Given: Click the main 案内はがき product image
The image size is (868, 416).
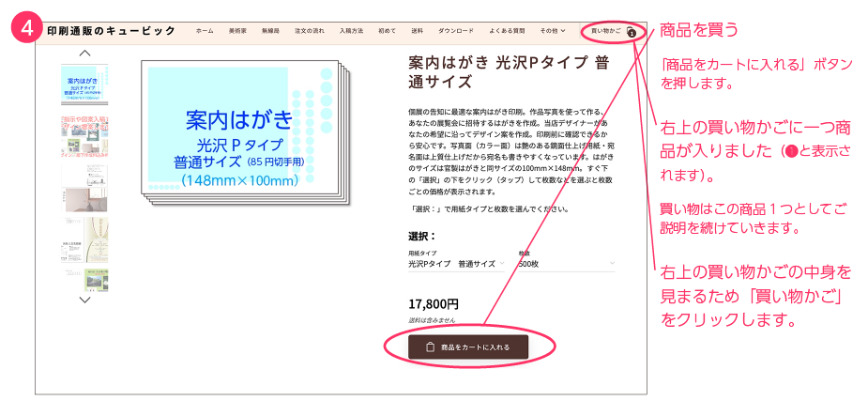Looking at the screenshot, I should tap(246, 131).
